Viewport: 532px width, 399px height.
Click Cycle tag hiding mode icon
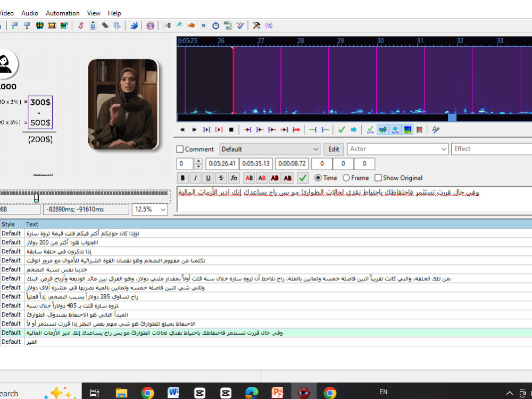(x=269, y=26)
